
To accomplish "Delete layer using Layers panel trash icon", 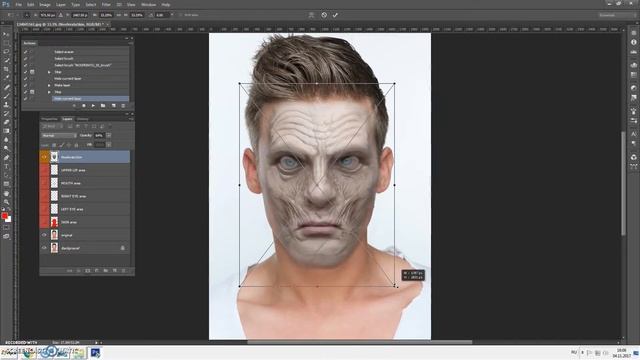I will click(x=124, y=271).
